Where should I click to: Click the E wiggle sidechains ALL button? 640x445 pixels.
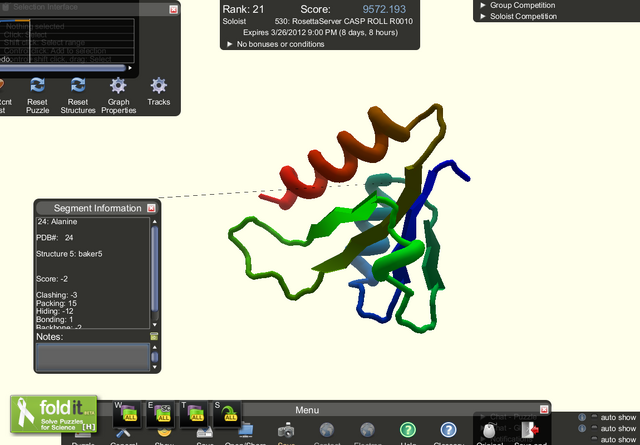click(x=161, y=414)
